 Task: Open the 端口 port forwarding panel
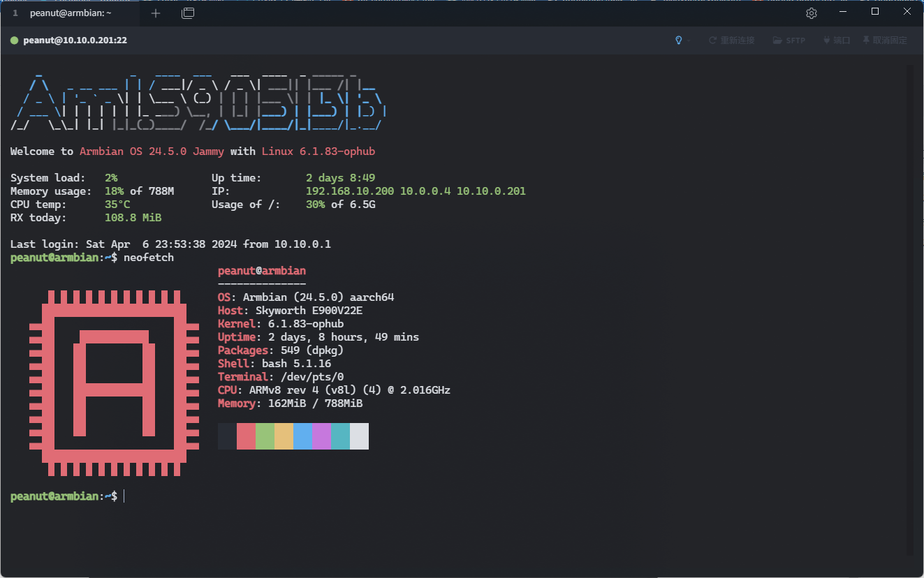837,40
